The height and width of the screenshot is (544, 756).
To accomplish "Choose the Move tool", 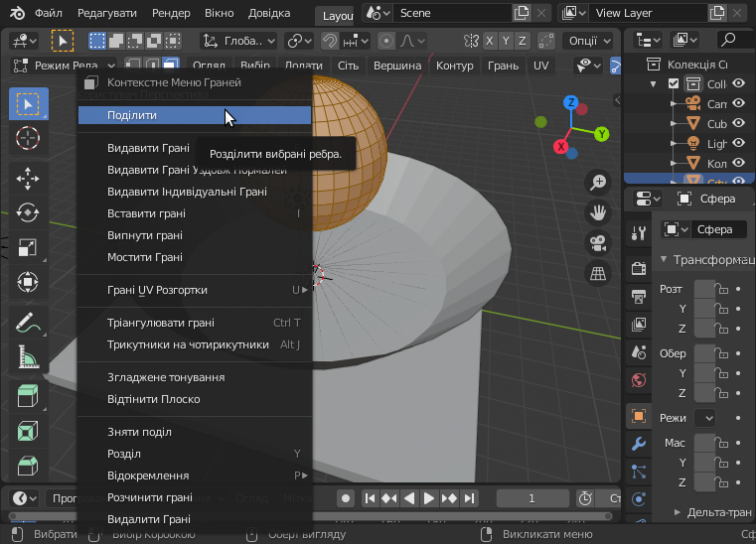I will [28, 179].
